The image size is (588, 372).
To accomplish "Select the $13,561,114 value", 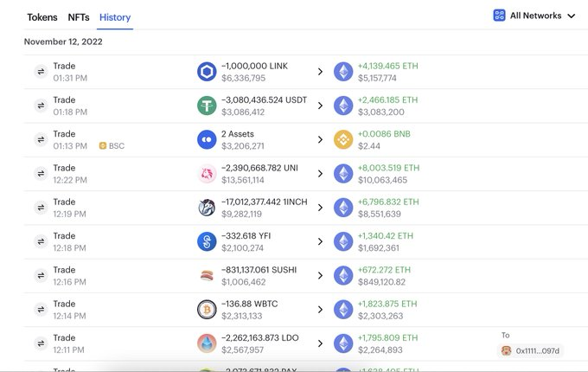I will [243, 180].
